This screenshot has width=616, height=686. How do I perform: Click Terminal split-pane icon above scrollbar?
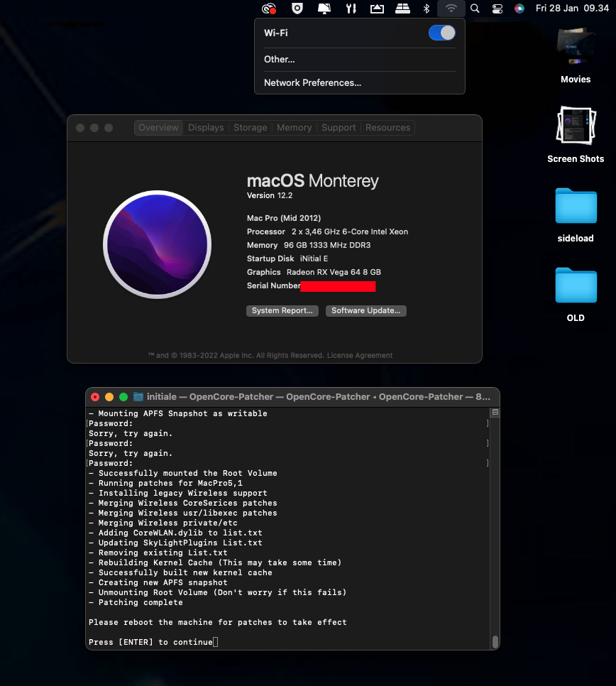(x=495, y=412)
